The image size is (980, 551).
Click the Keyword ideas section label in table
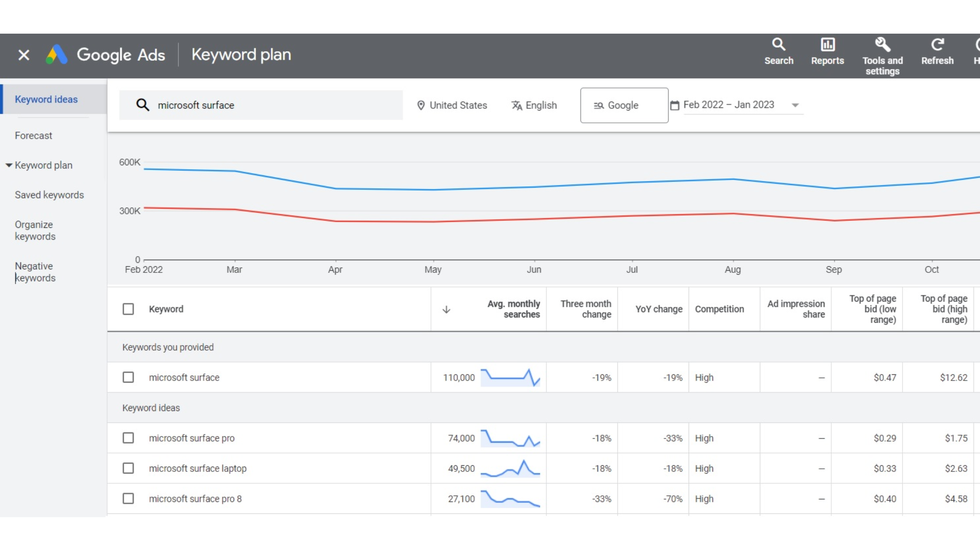point(151,408)
